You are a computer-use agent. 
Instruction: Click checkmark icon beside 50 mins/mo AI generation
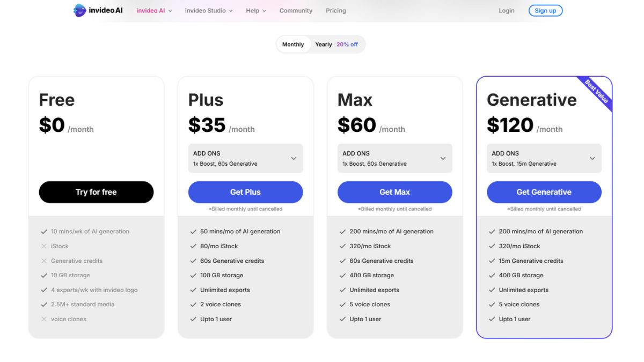[193, 232]
